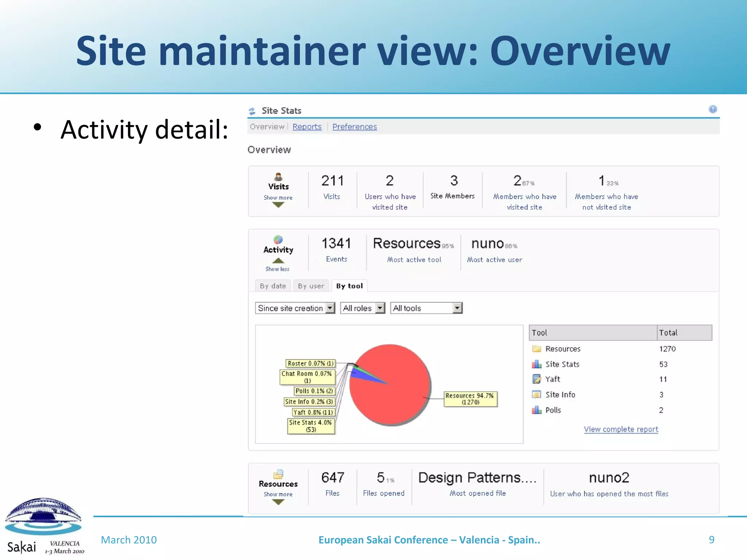Click the Site Info row icon
Screen dimensions: 747x560
[537, 394]
